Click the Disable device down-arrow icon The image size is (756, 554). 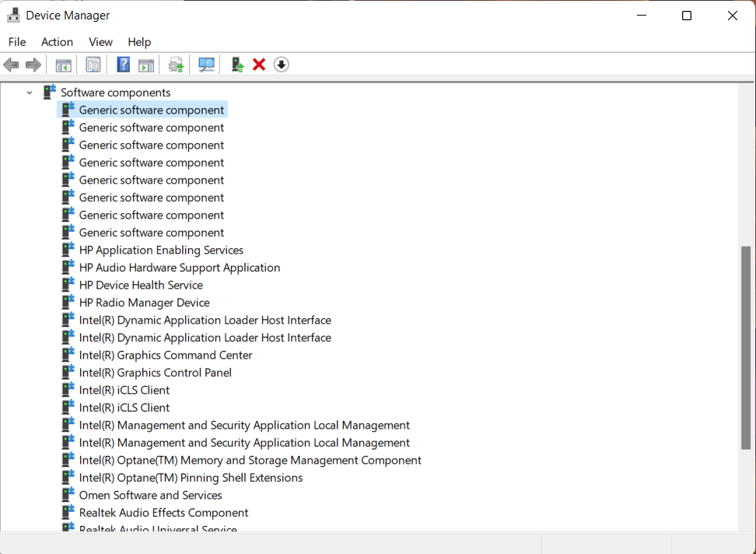(281, 65)
